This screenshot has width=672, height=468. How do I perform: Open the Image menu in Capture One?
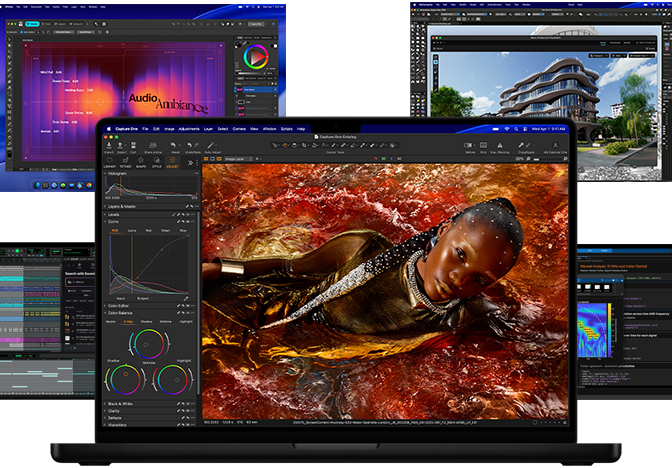170,129
